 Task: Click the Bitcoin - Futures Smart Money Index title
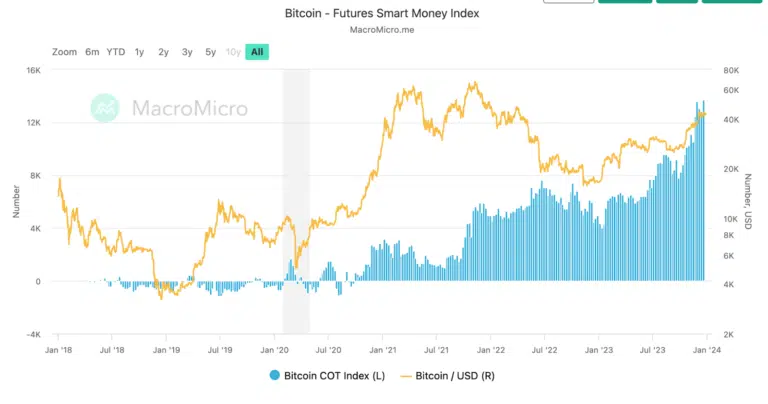(x=384, y=13)
